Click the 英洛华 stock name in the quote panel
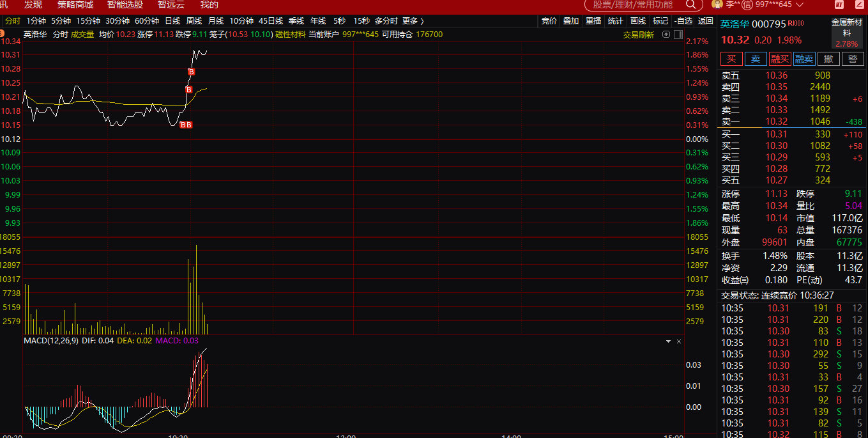The image size is (868, 438). point(735,24)
